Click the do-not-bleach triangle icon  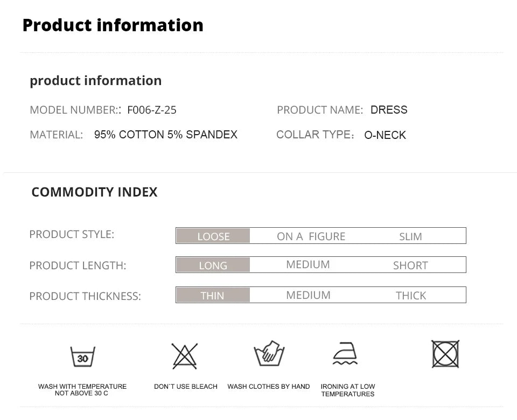coord(185,356)
